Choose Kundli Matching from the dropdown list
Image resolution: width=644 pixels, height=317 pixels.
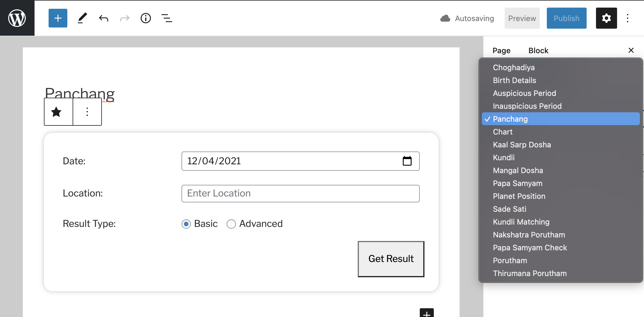(521, 222)
